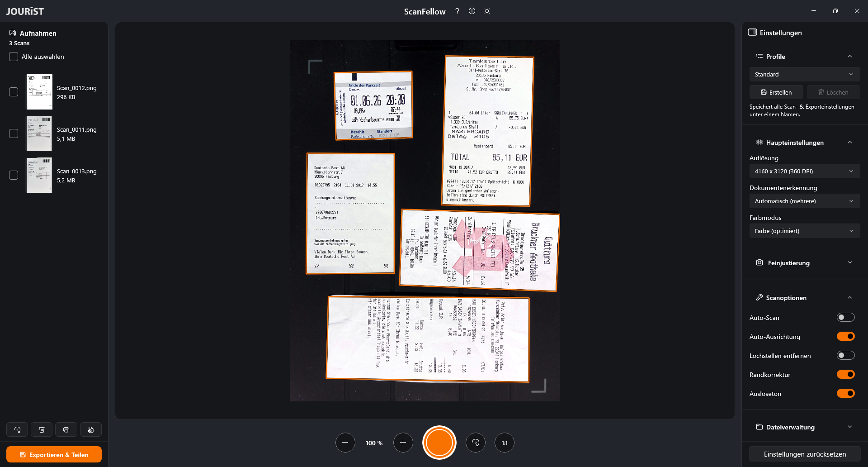This screenshot has width=868, height=467.
Task: Click the 296 KB file size
Action: click(x=66, y=97)
